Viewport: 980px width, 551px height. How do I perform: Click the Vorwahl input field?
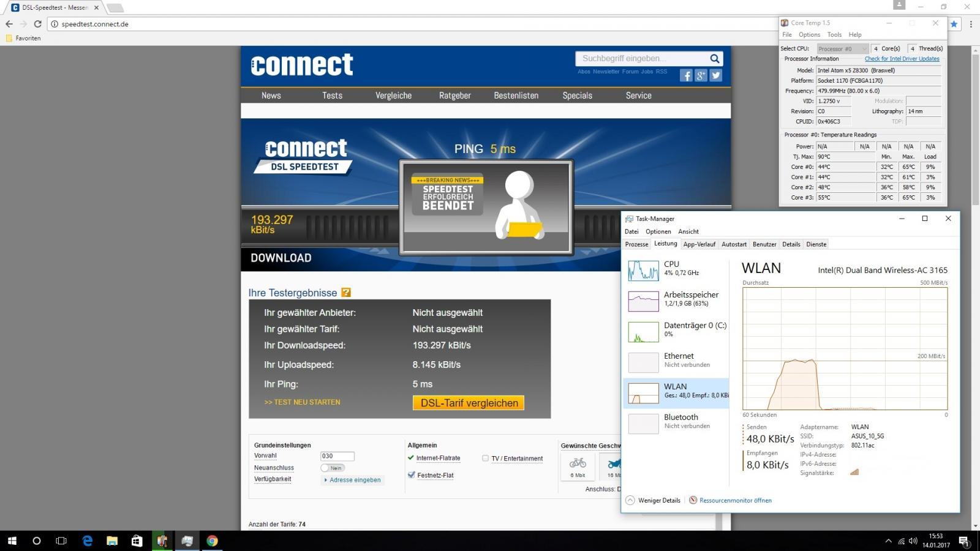pyautogui.click(x=337, y=456)
